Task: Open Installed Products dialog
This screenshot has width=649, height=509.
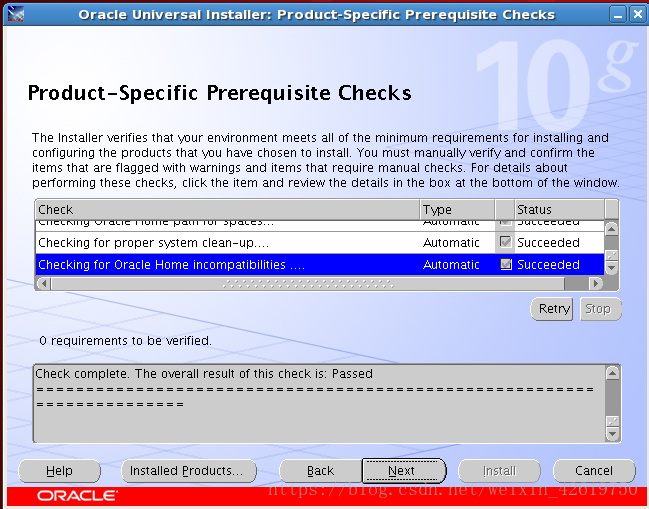Action: pos(189,471)
